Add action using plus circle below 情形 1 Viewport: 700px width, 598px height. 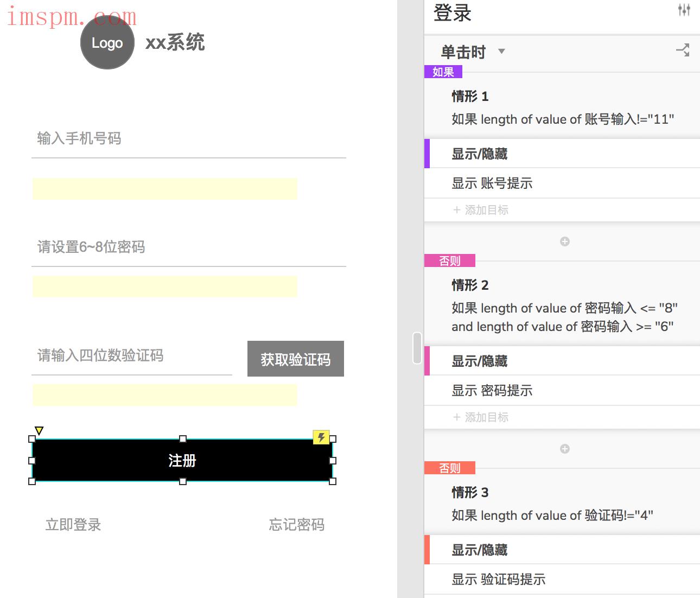coord(565,241)
